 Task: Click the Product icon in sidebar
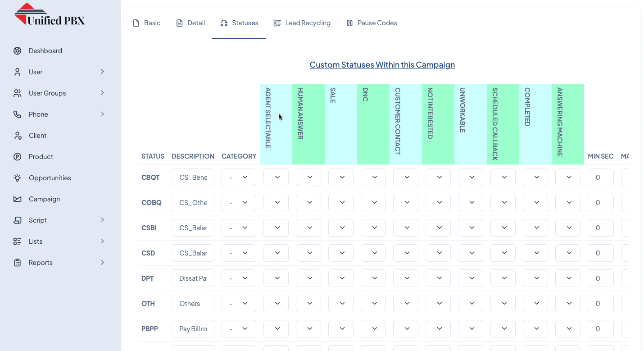[x=18, y=157]
